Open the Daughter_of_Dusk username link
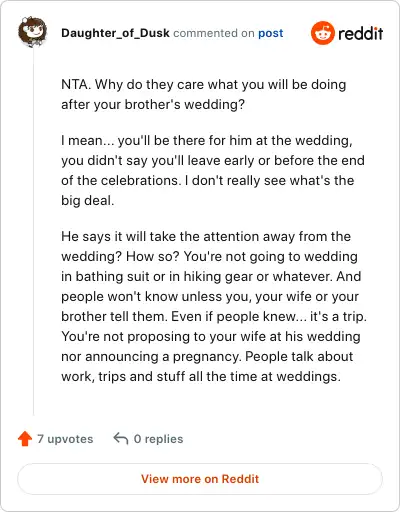 pyautogui.click(x=115, y=33)
